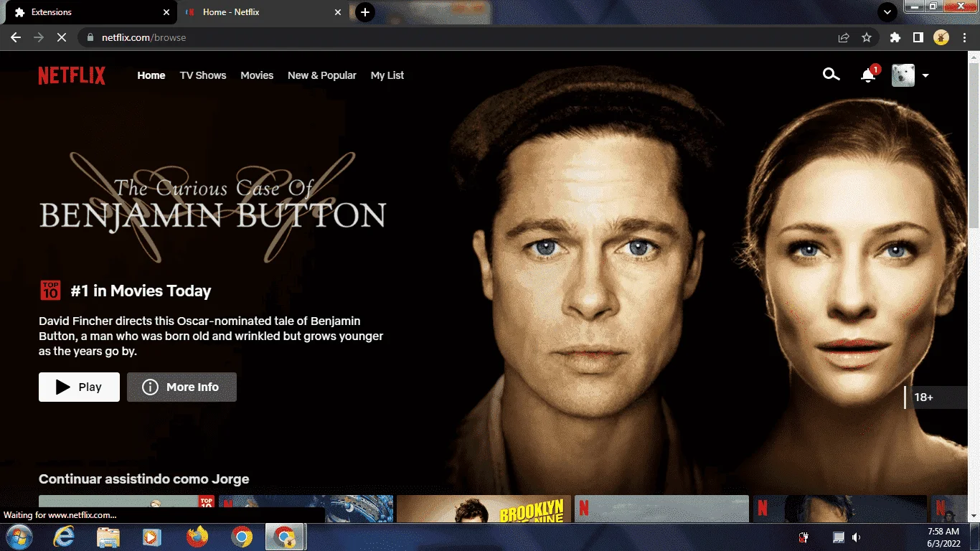Go back in browser history
The height and width of the screenshot is (551, 980).
16,37
